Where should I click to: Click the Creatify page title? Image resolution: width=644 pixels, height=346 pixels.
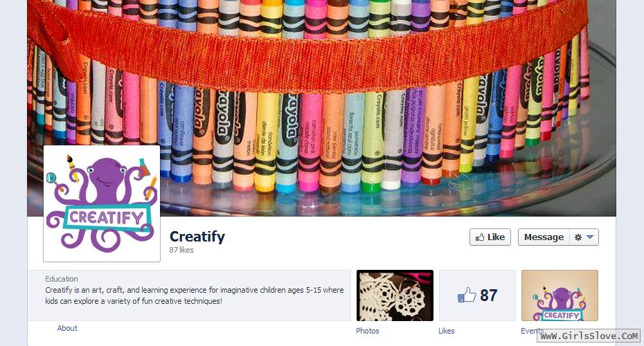click(x=197, y=237)
